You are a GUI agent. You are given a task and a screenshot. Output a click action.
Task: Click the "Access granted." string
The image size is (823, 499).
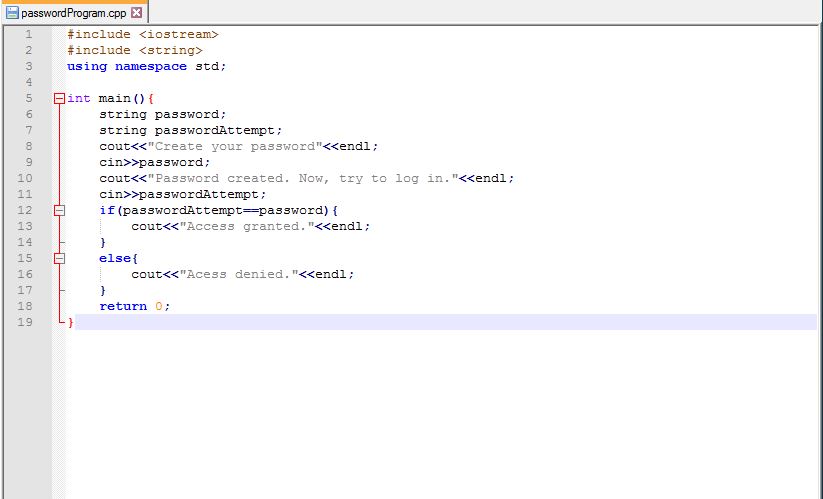pyautogui.click(x=247, y=226)
